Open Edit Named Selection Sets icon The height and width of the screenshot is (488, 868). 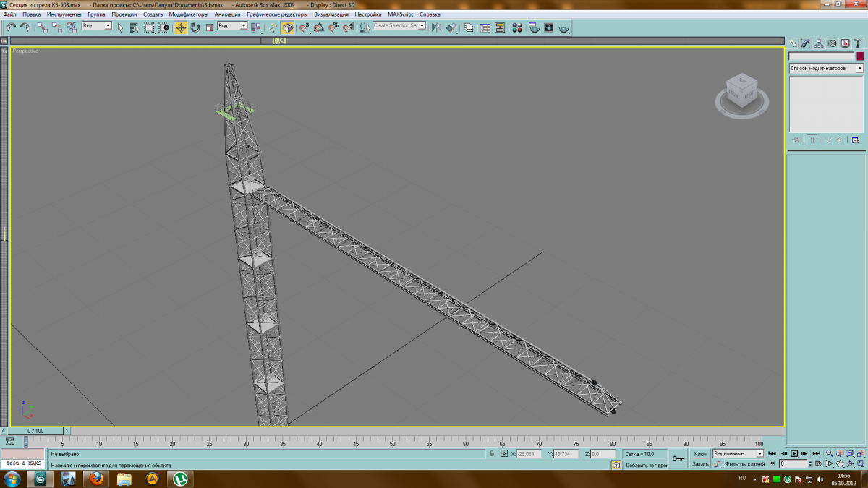365,27
